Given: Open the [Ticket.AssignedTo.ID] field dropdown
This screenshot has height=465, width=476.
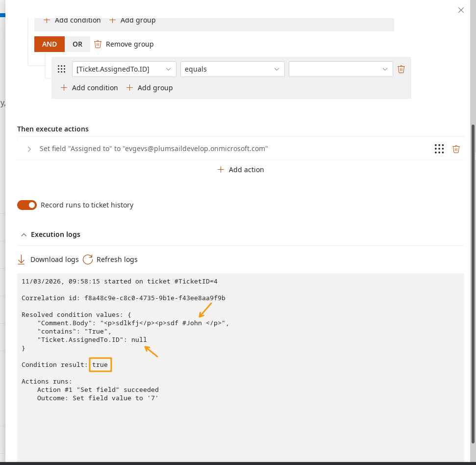Looking at the screenshot, I should pyautogui.click(x=124, y=69).
